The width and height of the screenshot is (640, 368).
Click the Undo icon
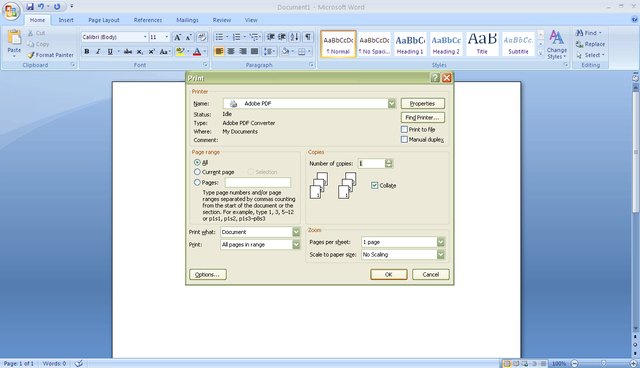(x=41, y=7)
